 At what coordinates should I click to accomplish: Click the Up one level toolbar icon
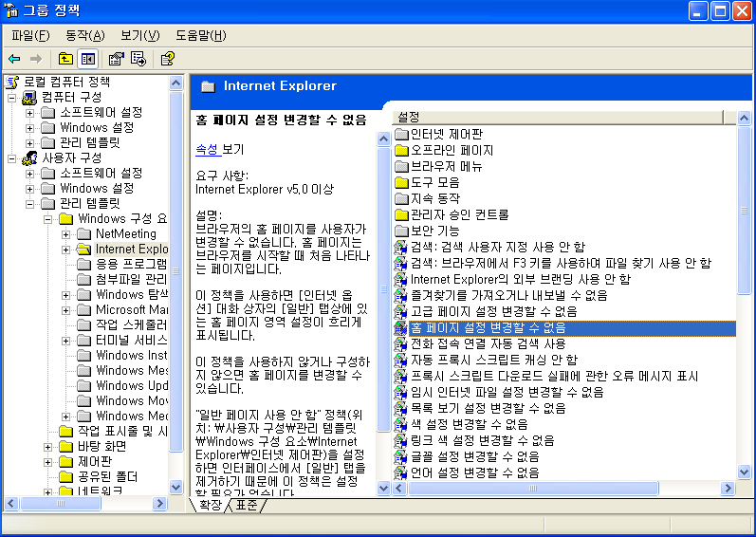click(x=65, y=59)
